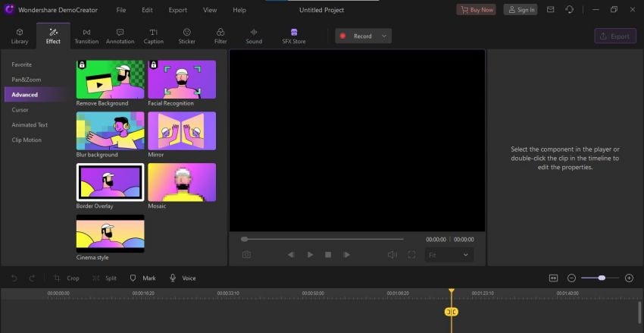Expand the Record dropdown arrow
This screenshot has width=644, height=333.
click(x=384, y=36)
